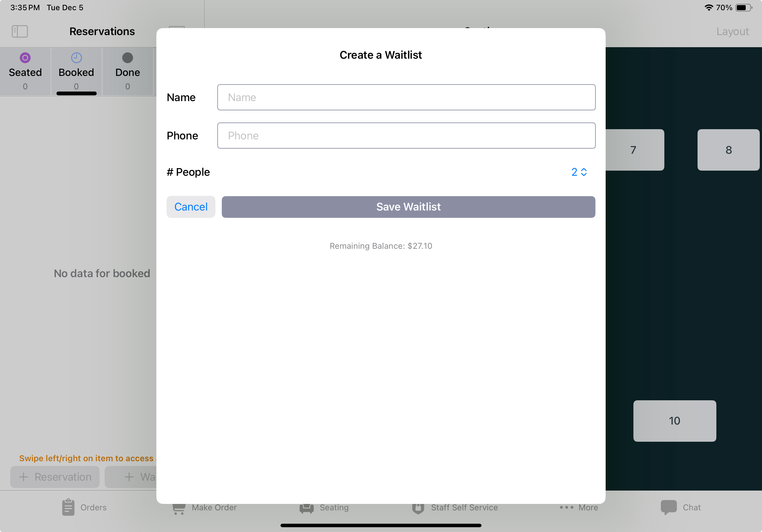The width and height of the screenshot is (762, 532).
Task: Open the Layout editor
Action: 732,31
